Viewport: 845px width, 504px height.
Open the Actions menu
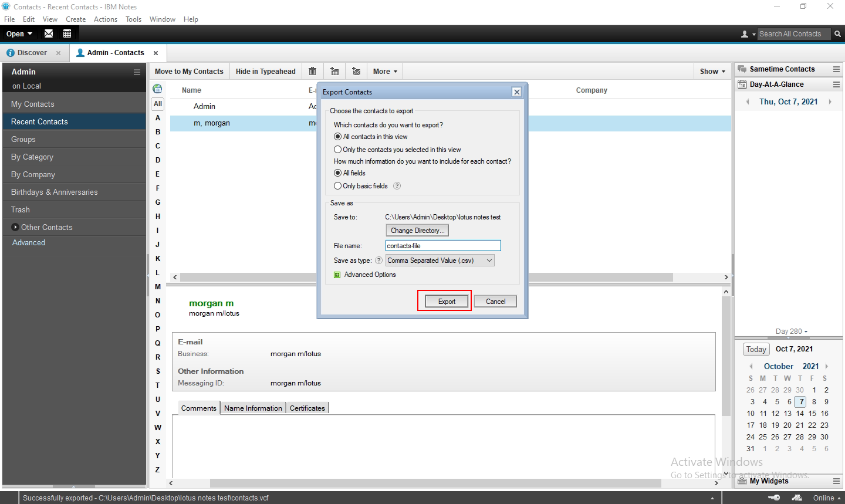[x=106, y=19]
